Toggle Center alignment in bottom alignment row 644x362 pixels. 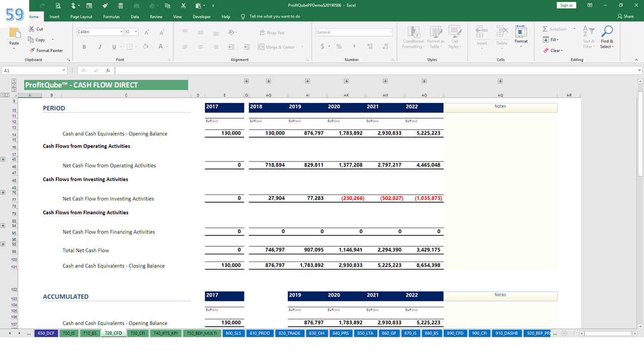200,47
